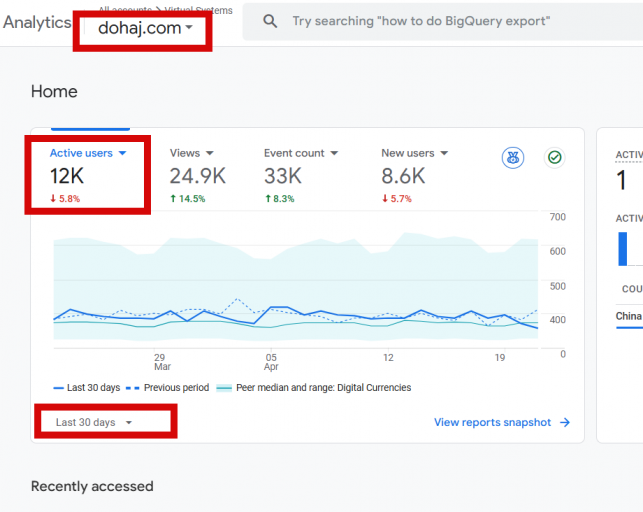The image size is (643, 512).
Task: Open the New users metric dropdown
Action: click(443, 154)
